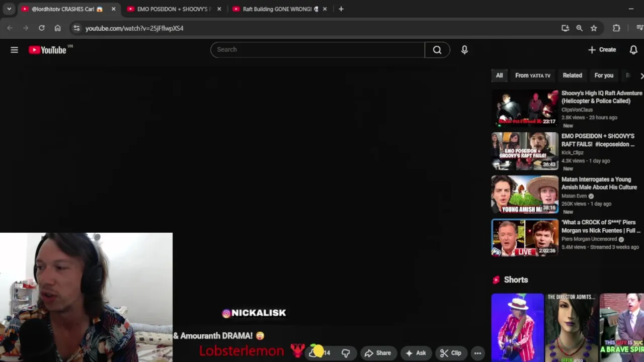Like the video with thumbs up

tap(319, 353)
